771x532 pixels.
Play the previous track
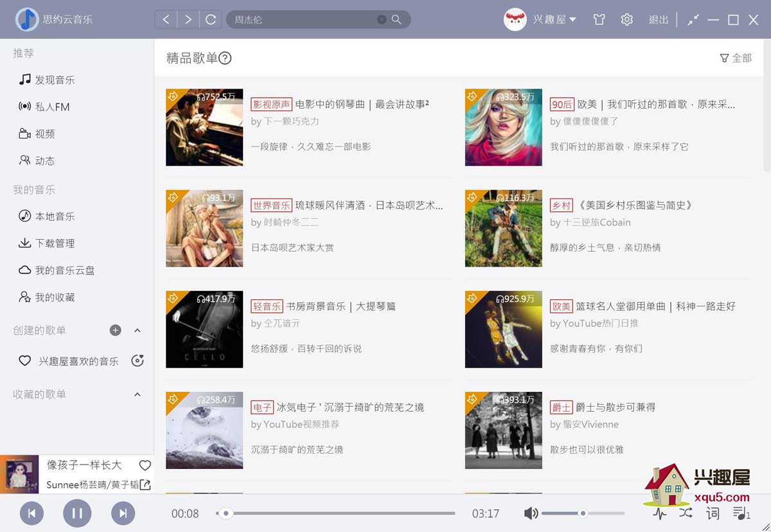31,513
